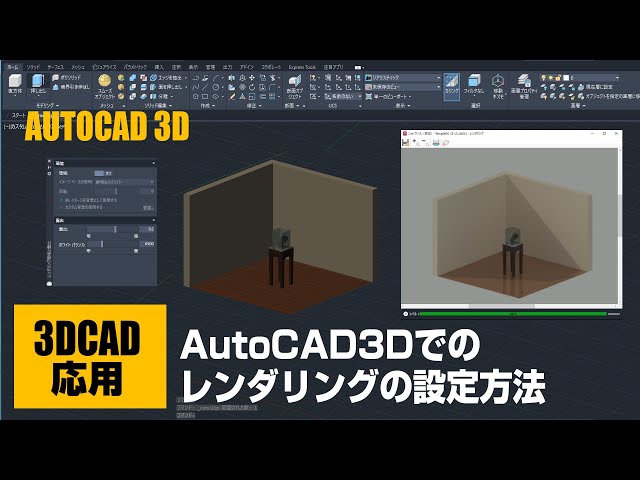
Task: Select the Circle tool in the Draw panel
Action: click(216, 87)
